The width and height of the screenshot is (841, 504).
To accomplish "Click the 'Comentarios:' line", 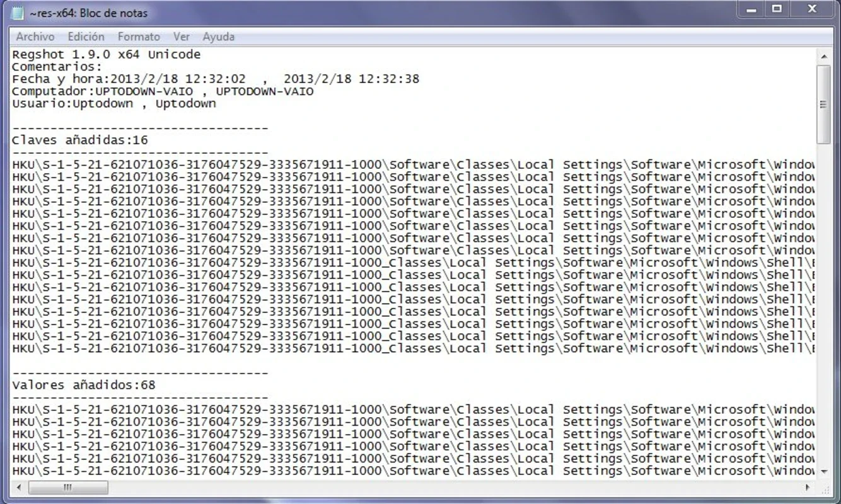I will [x=57, y=67].
